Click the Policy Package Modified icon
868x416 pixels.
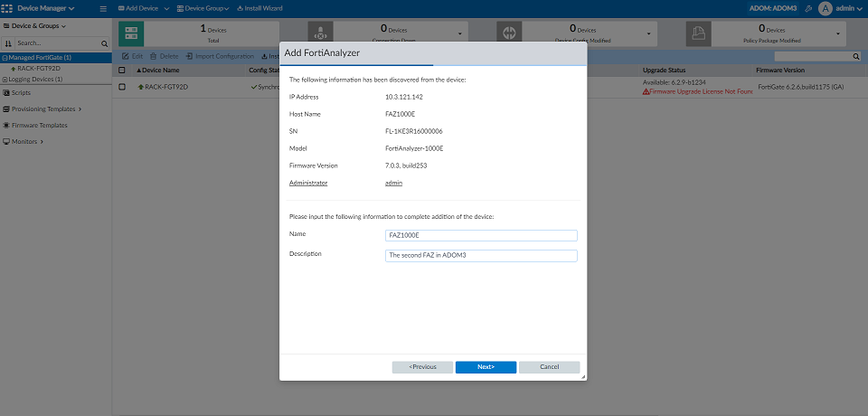[697, 33]
